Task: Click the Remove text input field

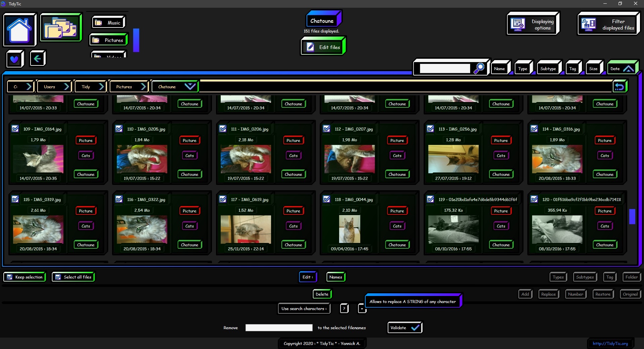Action: pyautogui.click(x=279, y=328)
